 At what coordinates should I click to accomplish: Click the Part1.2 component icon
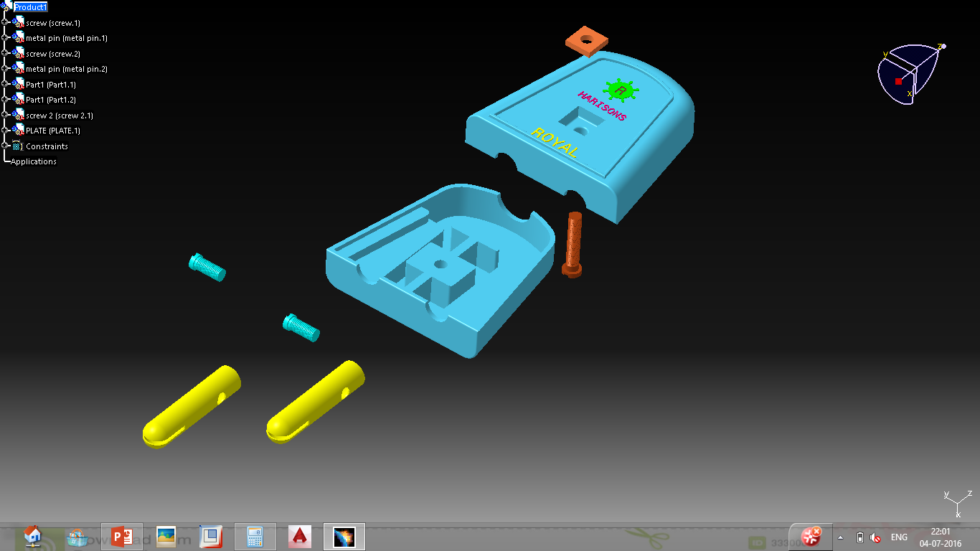point(18,99)
